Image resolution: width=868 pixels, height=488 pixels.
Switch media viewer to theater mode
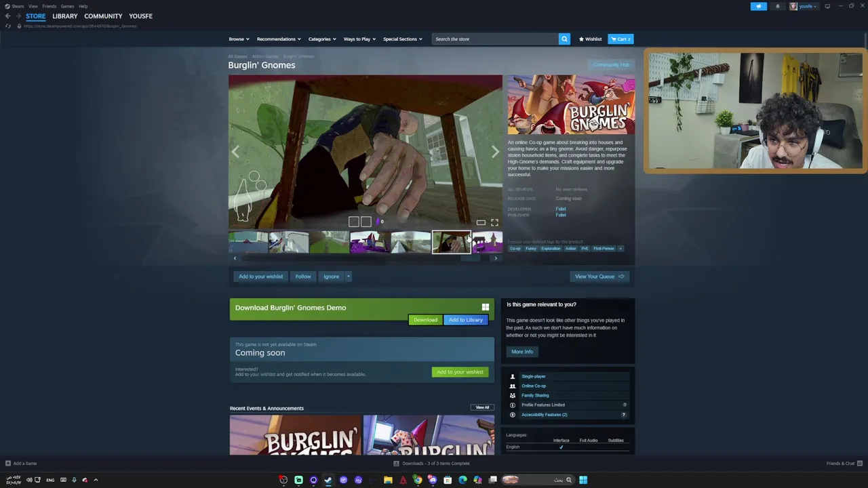[x=481, y=222]
